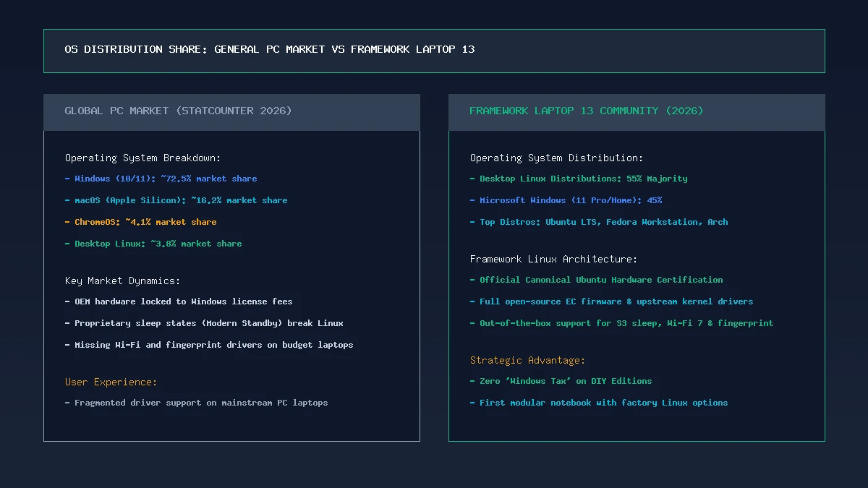Click 'Official Canonical Ubuntu Hardware Certification'

tap(596, 280)
